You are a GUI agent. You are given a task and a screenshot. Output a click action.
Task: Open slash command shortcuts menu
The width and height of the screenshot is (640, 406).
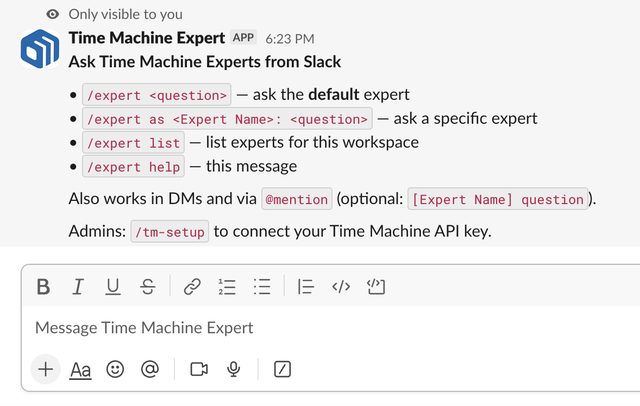[282, 369]
